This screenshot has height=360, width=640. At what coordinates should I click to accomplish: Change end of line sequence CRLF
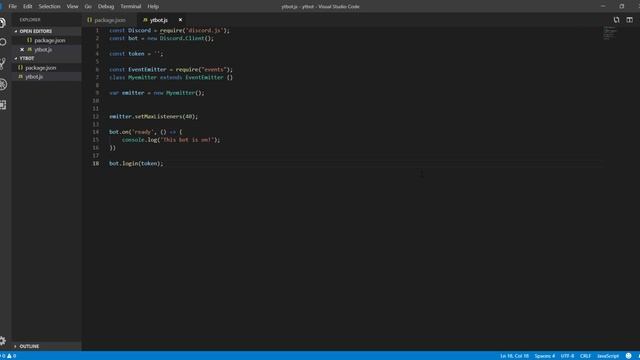click(585, 356)
